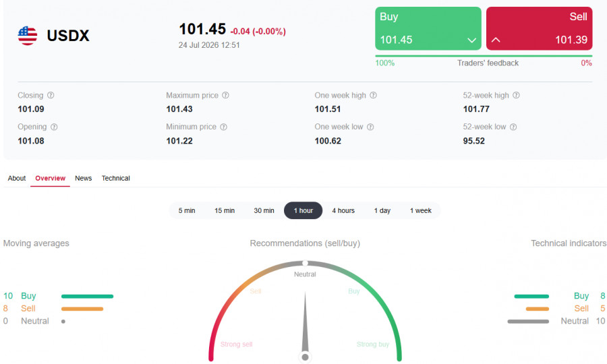Click the down chevron in Buy panel
Image resolution: width=607 pixels, height=364 pixels.
point(471,40)
